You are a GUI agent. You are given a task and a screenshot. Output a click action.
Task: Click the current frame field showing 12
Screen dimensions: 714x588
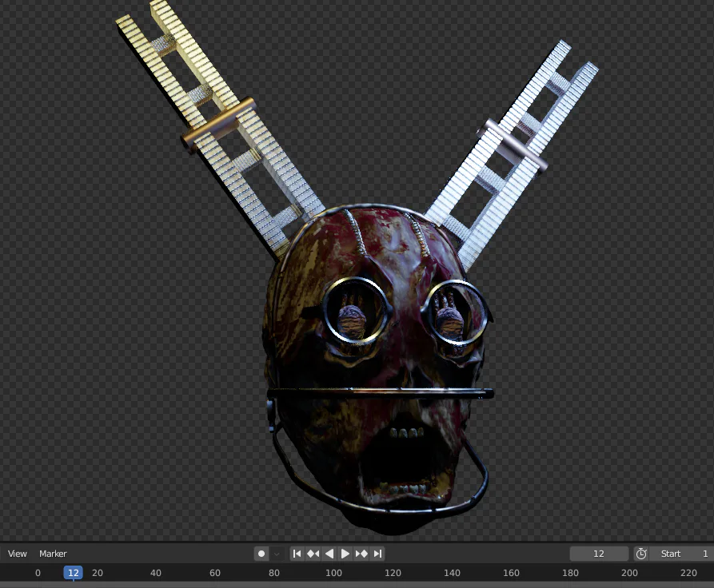(599, 554)
